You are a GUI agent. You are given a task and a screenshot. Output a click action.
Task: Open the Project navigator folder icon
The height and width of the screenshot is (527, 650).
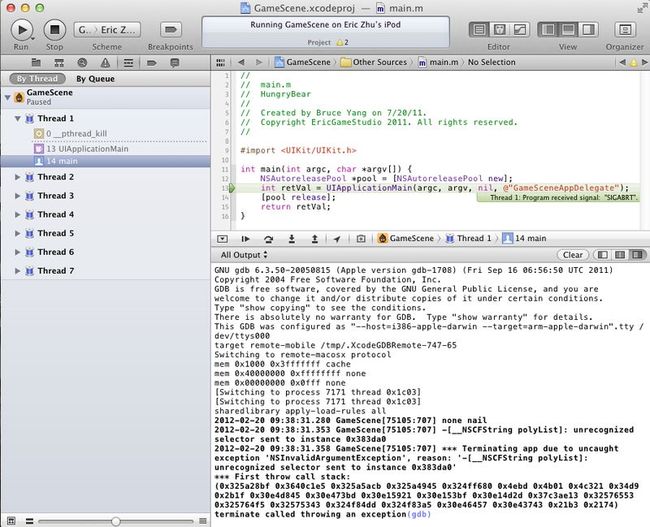(36, 63)
